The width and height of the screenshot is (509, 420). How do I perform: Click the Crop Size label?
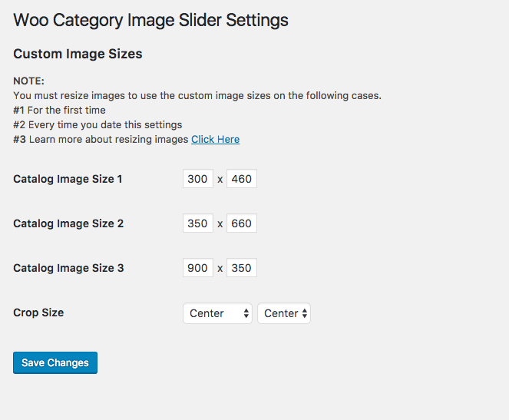38,313
